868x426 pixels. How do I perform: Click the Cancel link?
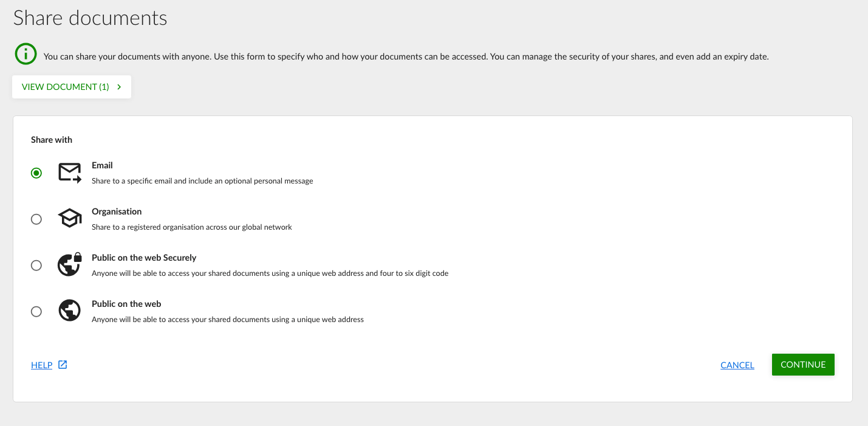(737, 365)
